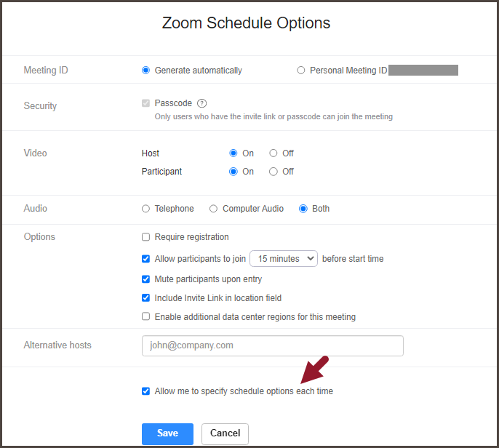Enable additional data center regions checkbox
Screen dimensions: 499x448
146,317
